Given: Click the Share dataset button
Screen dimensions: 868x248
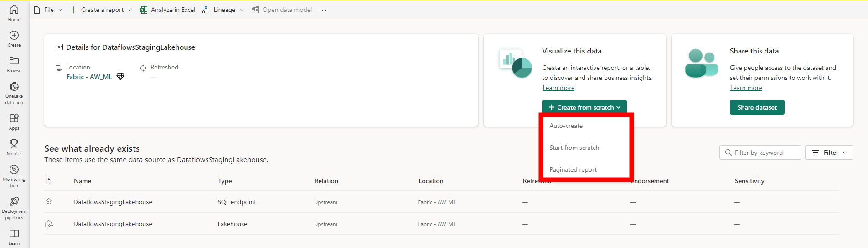Looking at the screenshot, I should pos(757,107).
